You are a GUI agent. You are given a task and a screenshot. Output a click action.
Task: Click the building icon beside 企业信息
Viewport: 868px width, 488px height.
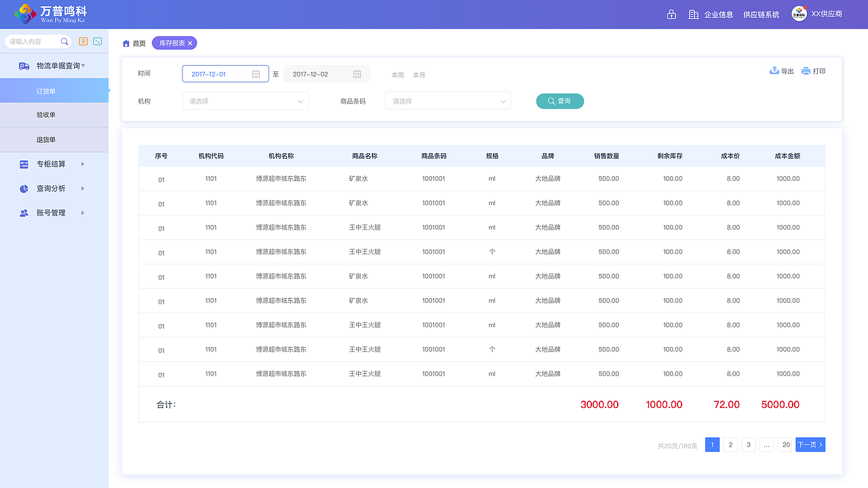click(693, 14)
